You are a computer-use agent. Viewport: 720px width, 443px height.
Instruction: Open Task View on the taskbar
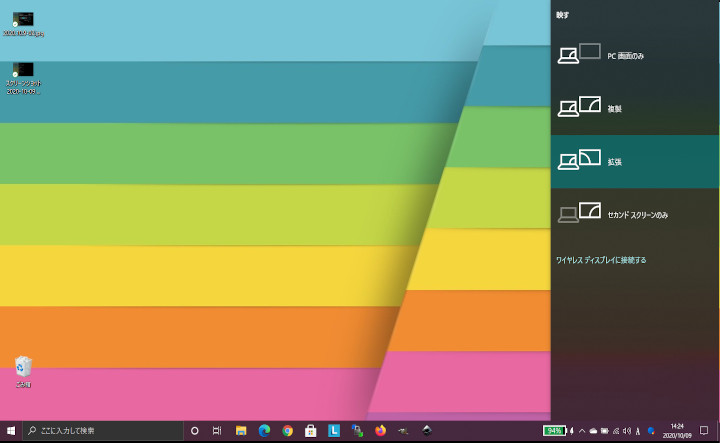pos(217,431)
